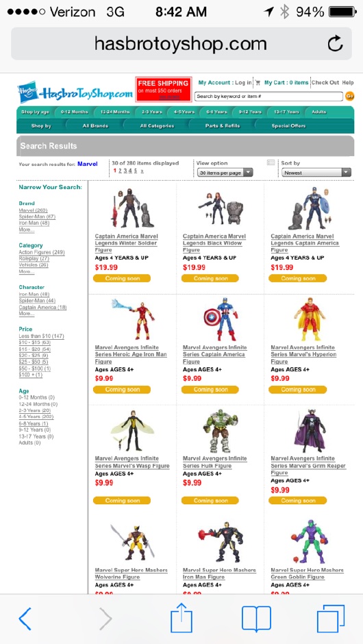
Task: Click the FREE SHIPPING red banner
Action: [164, 89]
